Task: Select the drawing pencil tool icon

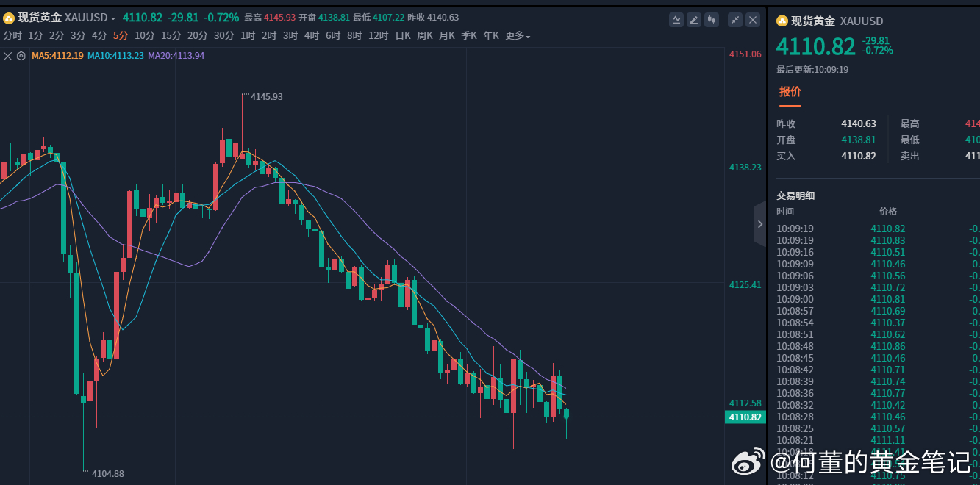Action: point(694,20)
